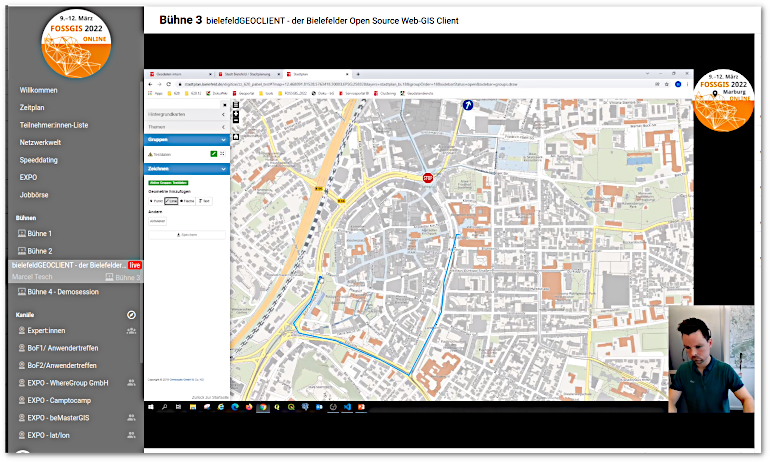Open Zeitplan in the sidebar
The image size is (770, 462).
point(32,108)
